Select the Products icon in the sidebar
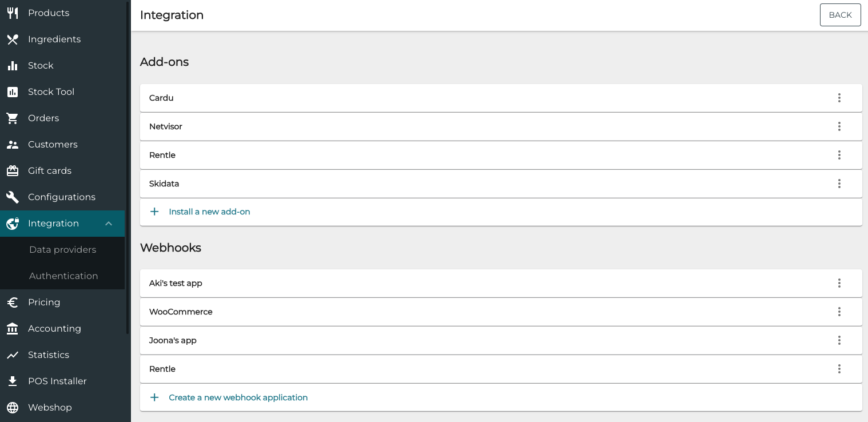 pyautogui.click(x=13, y=13)
